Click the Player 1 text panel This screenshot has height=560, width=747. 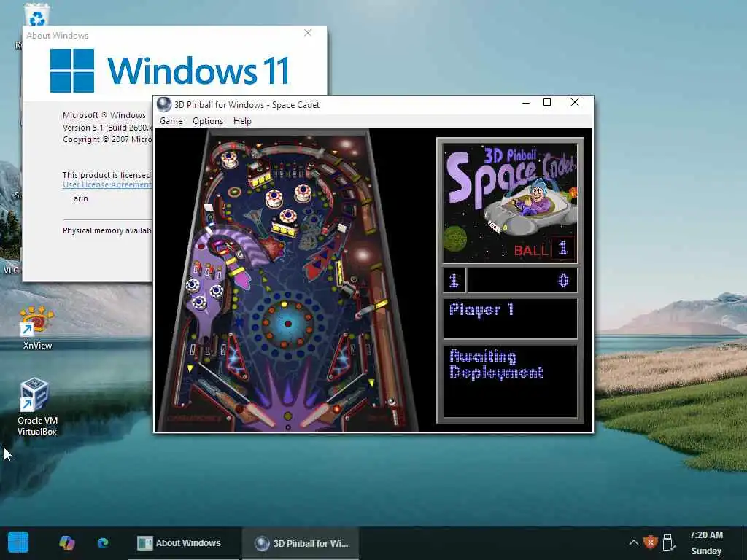coord(510,318)
